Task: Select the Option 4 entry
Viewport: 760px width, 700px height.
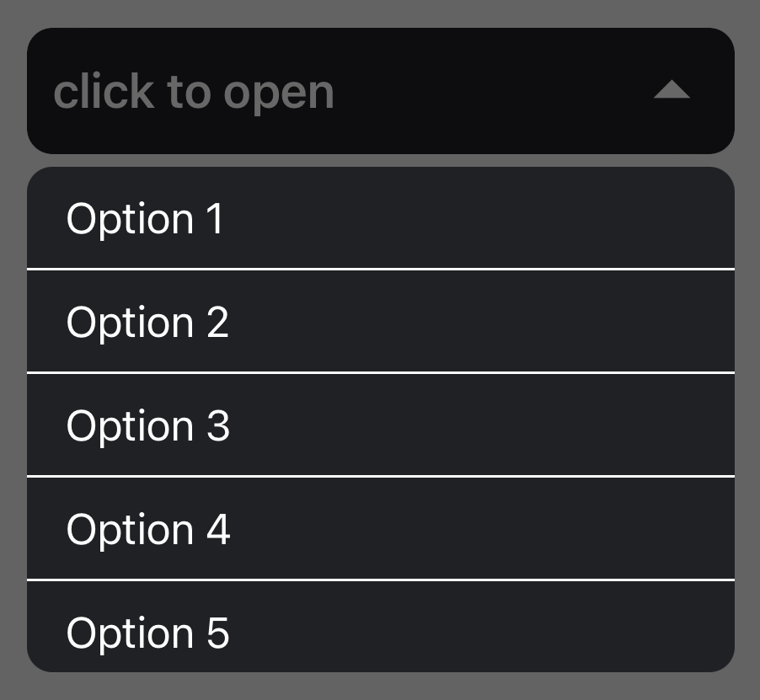Action: (x=380, y=529)
